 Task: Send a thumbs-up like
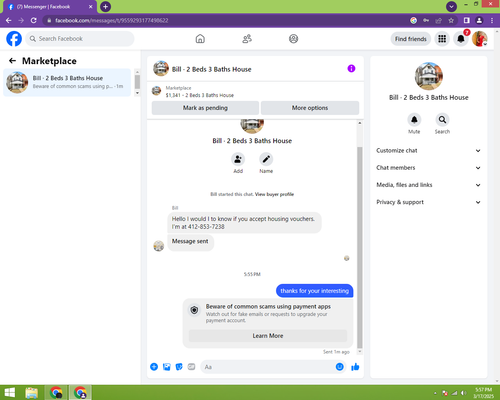[355, 367]
